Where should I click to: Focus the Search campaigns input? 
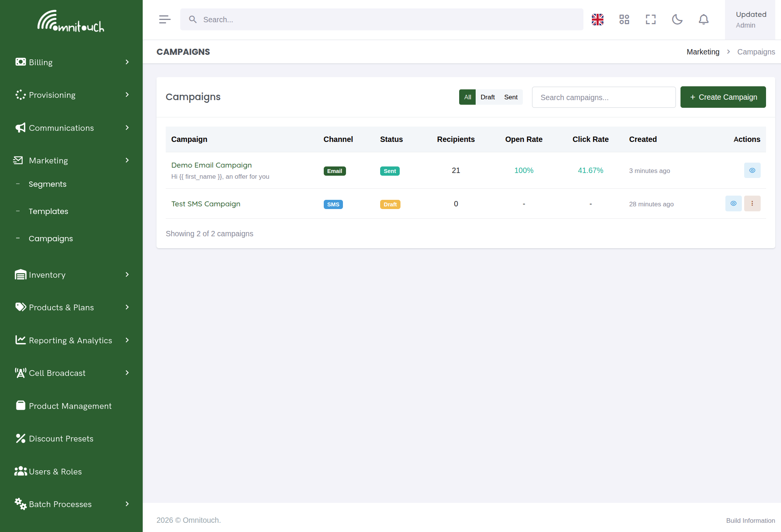pos(604,97)
